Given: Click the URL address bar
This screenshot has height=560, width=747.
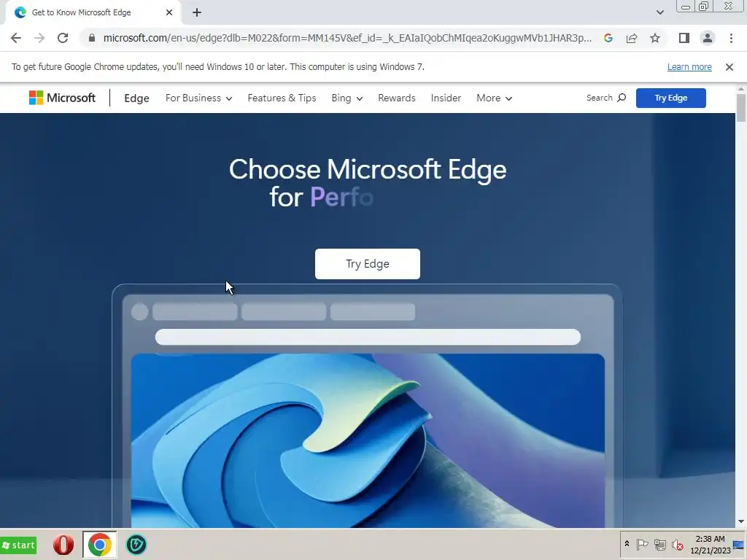Looking at the screenshot, I should click(x=347, y=38).
